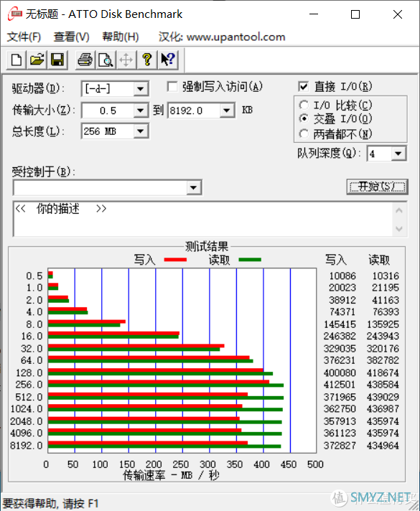The width and height of the screenshot is (420, 511).
Task: Enable the 强制写入访问(A) checkbox
Action: coord(172,87)
